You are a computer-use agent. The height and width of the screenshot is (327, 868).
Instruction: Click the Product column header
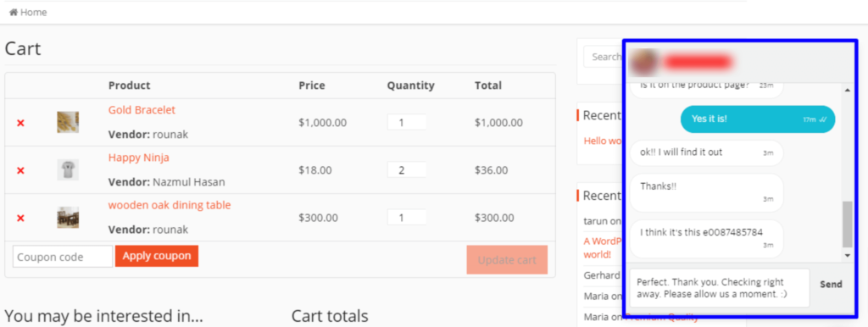click(x=129, y=86)
